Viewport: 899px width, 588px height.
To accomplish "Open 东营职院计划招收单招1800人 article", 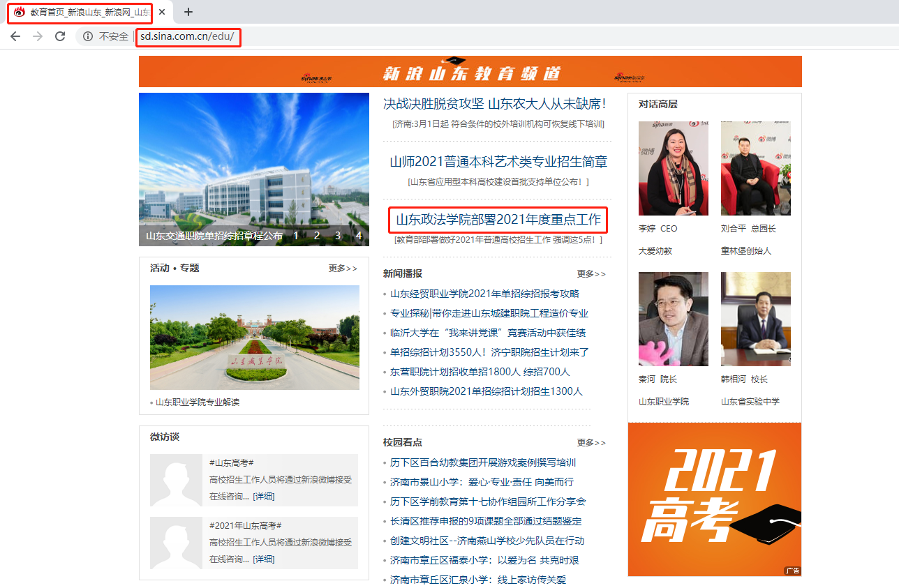I will coord(480,372).
